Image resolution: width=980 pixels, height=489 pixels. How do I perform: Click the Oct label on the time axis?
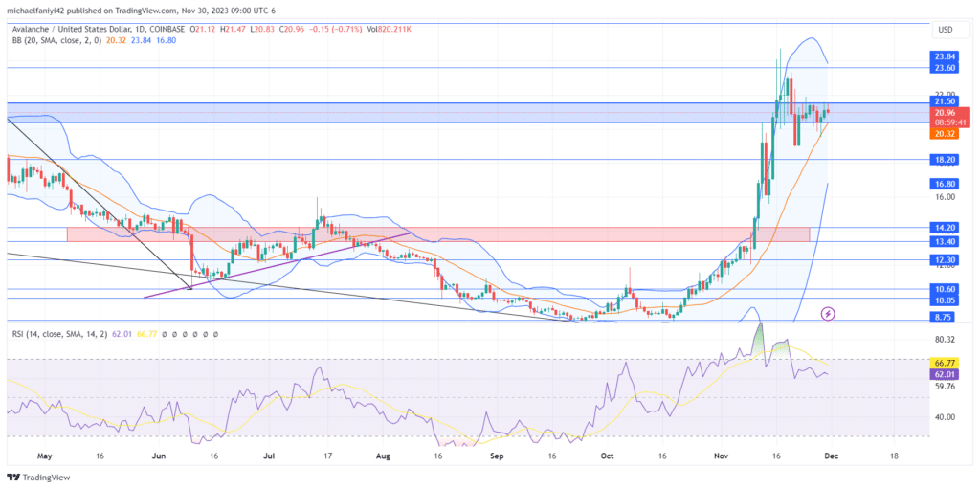(607, 456)
